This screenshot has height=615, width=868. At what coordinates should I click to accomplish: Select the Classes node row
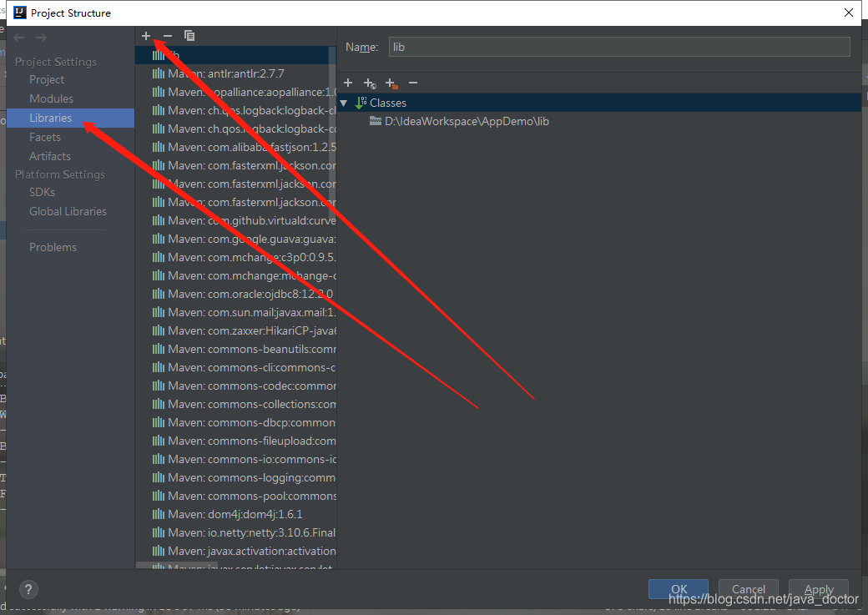point(599,103)
